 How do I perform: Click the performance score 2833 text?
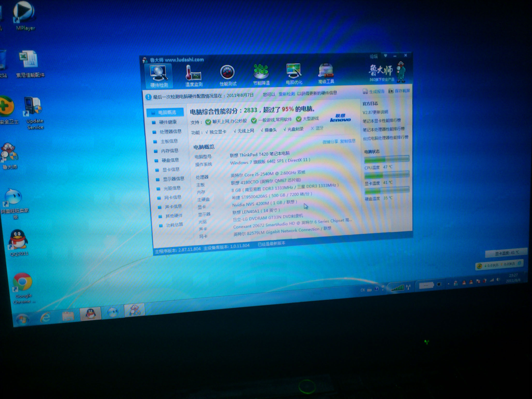coord(250,110)
